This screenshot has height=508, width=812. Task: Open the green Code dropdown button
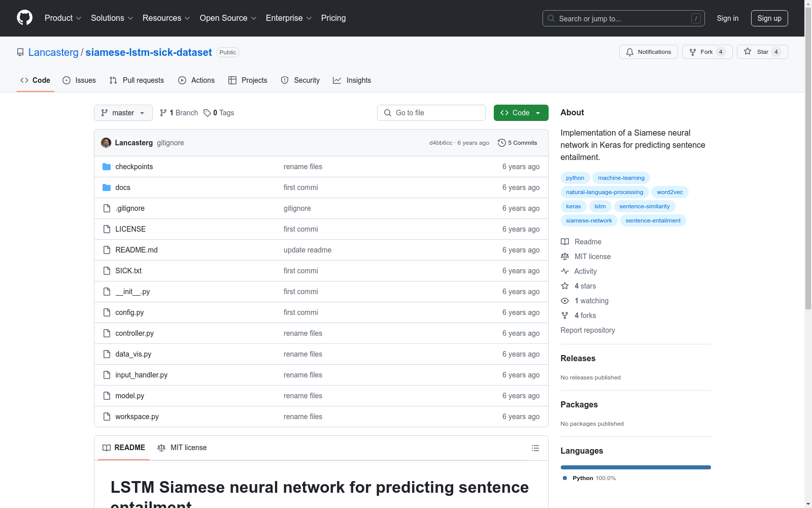[x=521, y=113]
